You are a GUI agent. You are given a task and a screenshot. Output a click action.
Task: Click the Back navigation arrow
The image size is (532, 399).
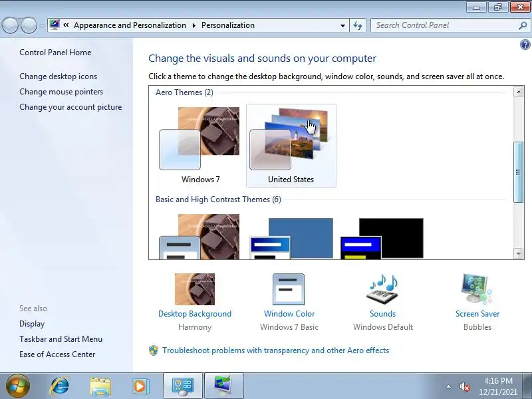tap(10, 25)
